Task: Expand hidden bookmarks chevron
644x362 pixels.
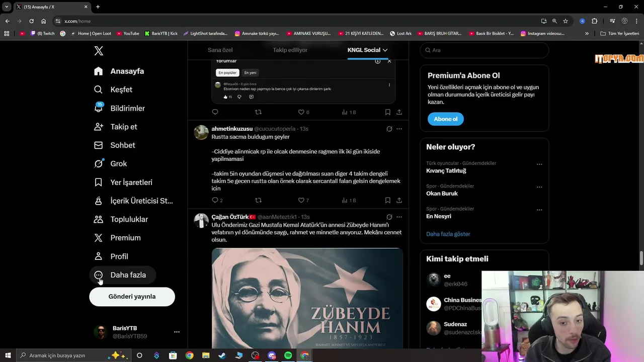Action: tap(587, 34)
